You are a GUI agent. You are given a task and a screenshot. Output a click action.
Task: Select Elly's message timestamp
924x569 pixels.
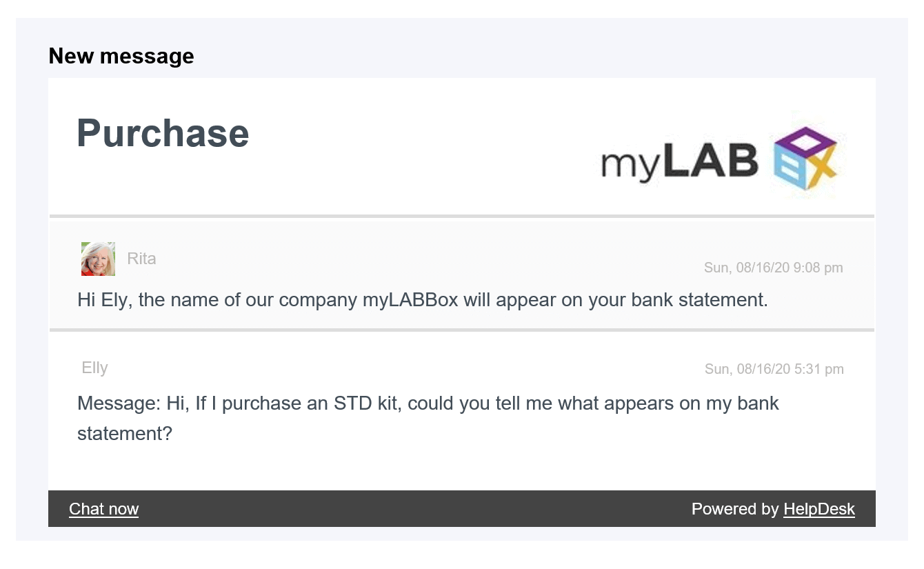click(x=774, y=369)
